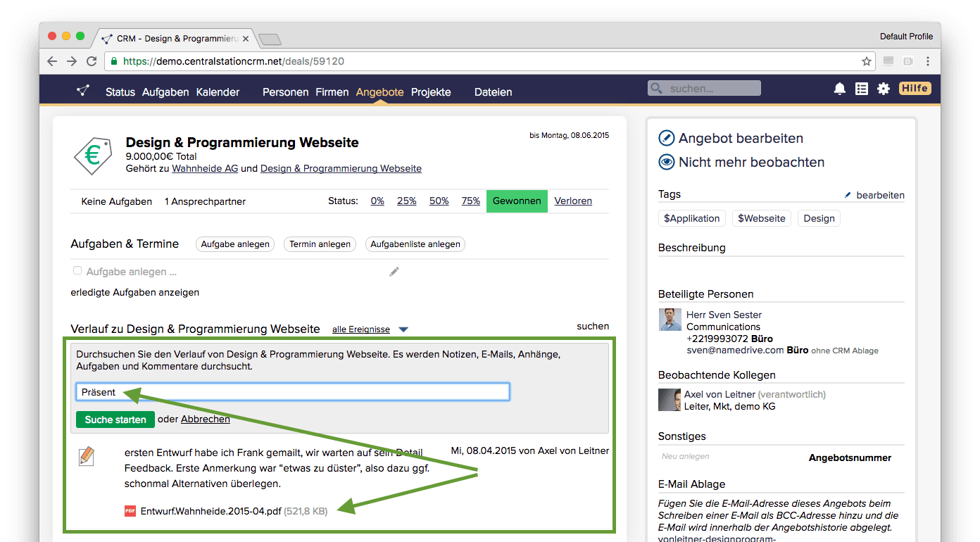The width and height of the screenshot is (980, 542).
Task: Click the Suche starten button
Action: [x=115, y=420]
